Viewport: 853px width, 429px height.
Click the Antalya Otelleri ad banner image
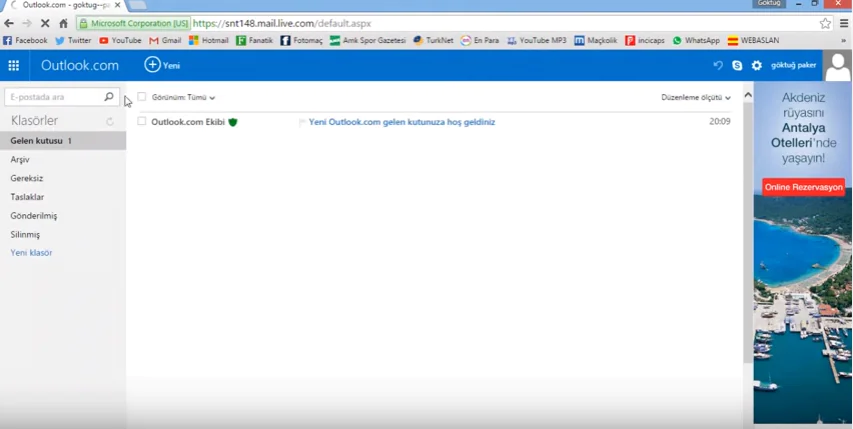[803, 253]
